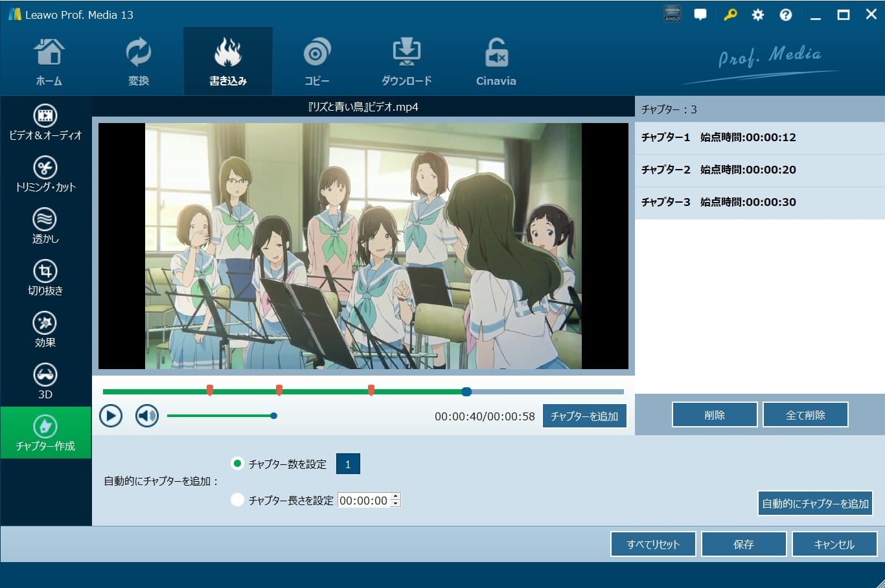Click the AMD GPU acceleration icon
Screen dimensions: 885x588
click(672, 14)
